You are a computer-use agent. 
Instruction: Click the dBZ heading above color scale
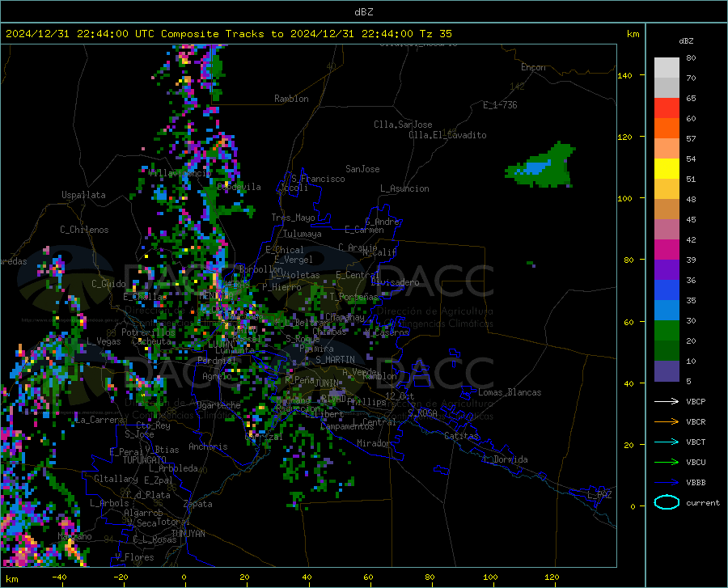click(686, 40)
